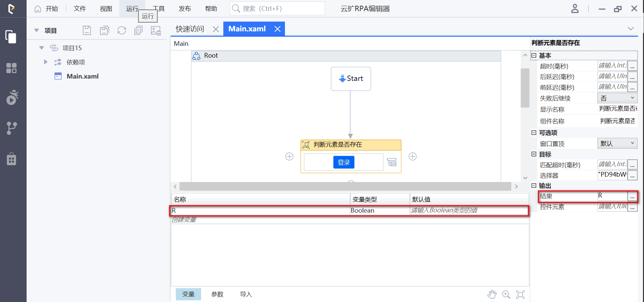This screenshot has width=644, height=302.
Task: Switch to the 变量 tab
Action: pyautogui.click(x=188, y=294)
